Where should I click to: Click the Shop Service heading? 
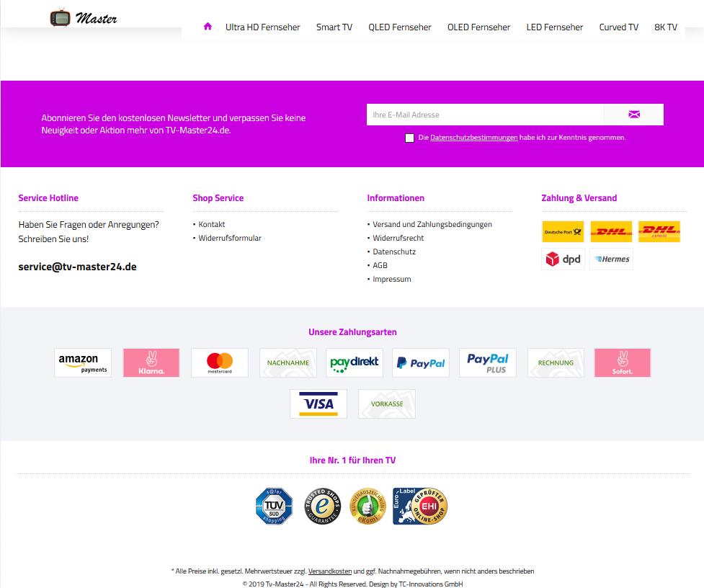(218, 198)
